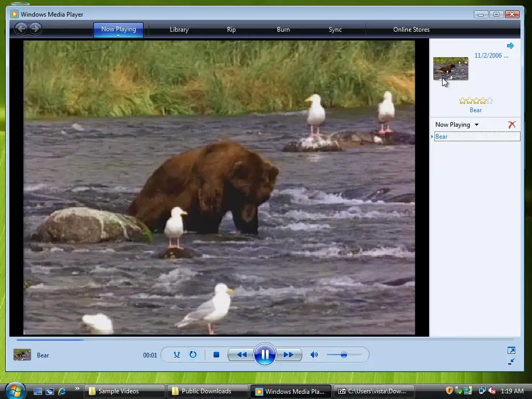This screenshot has width=532, height=399.
Task: Mute the player volume
Action: pyautogui.click(x=314, y=354)
